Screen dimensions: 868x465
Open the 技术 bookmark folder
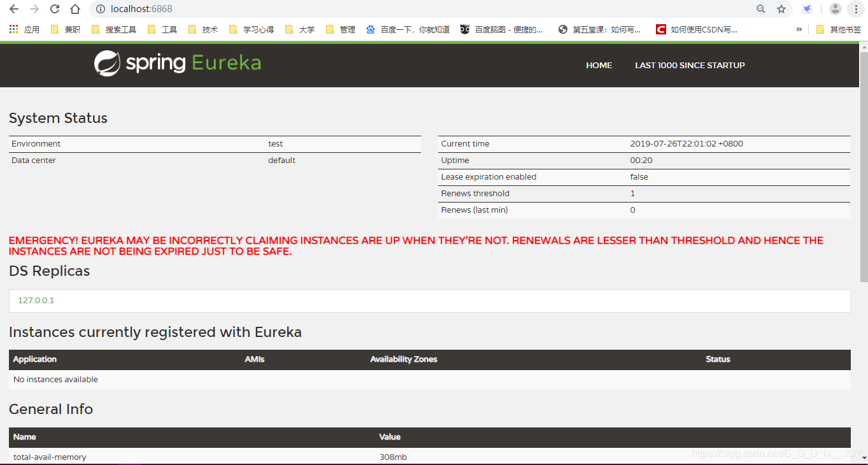[x=203, y=29]
